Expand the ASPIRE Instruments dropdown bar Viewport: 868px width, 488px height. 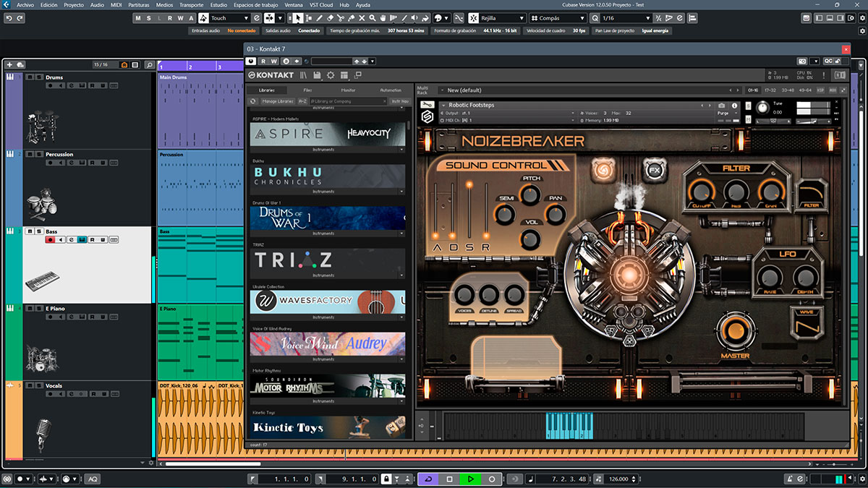[328, 150]
